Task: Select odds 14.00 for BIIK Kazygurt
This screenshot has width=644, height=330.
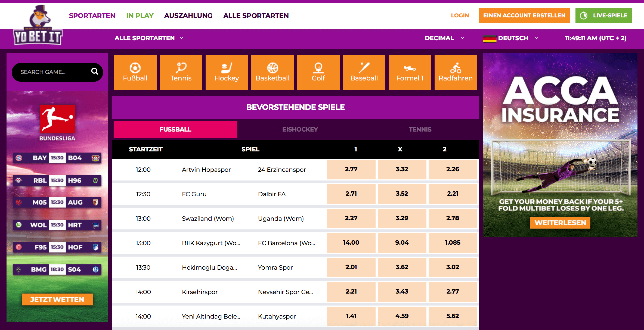Action: [x=351, y=243]
